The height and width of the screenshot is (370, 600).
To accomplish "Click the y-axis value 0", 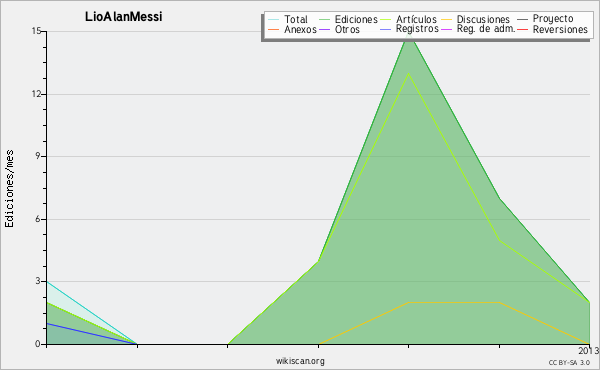I will click(38, 344).
